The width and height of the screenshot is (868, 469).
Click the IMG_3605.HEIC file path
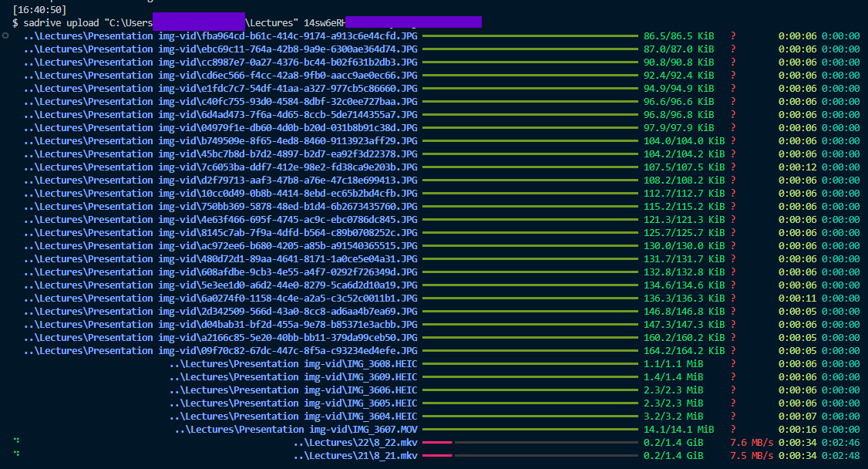pyautogui.click(x=294, y=403)
